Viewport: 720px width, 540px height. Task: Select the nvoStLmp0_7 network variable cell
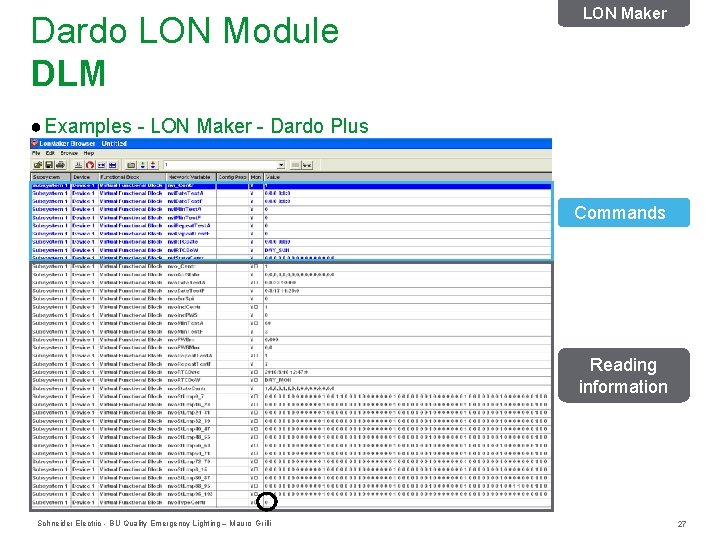[191, 396]
